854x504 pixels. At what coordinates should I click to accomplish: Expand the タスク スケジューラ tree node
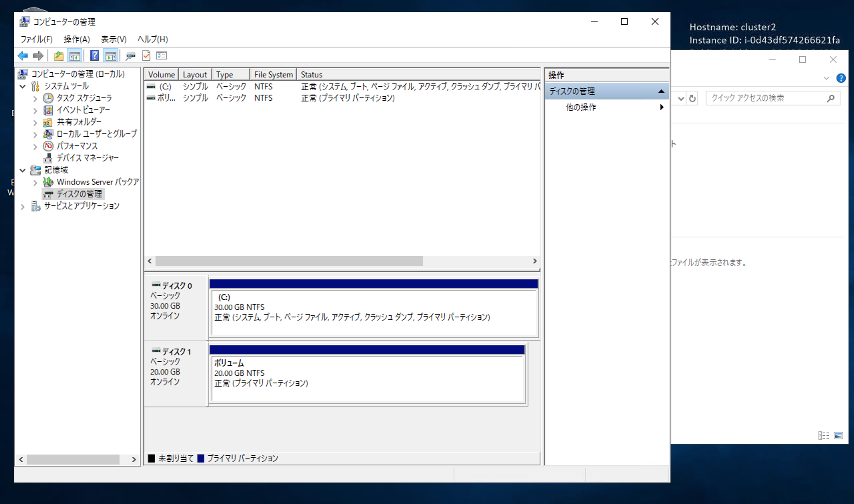pyautogui.click(x=35, y=98)
